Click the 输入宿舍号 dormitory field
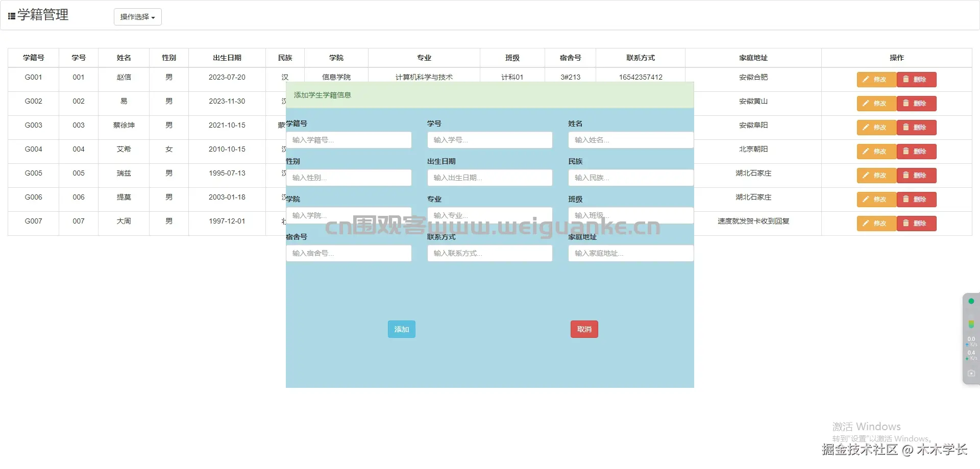Screen dimensions: 980x469 pyautogui.click(x=349, y=253)
